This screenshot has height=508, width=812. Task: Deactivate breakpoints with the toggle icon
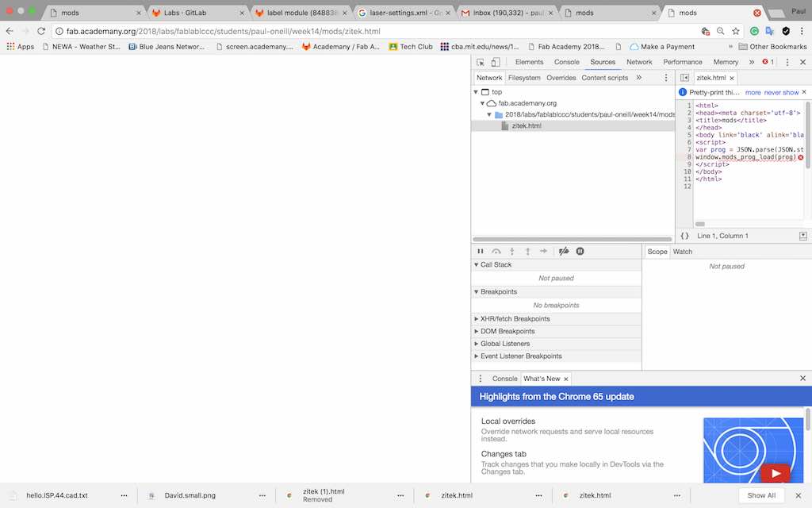coord(564,252)
